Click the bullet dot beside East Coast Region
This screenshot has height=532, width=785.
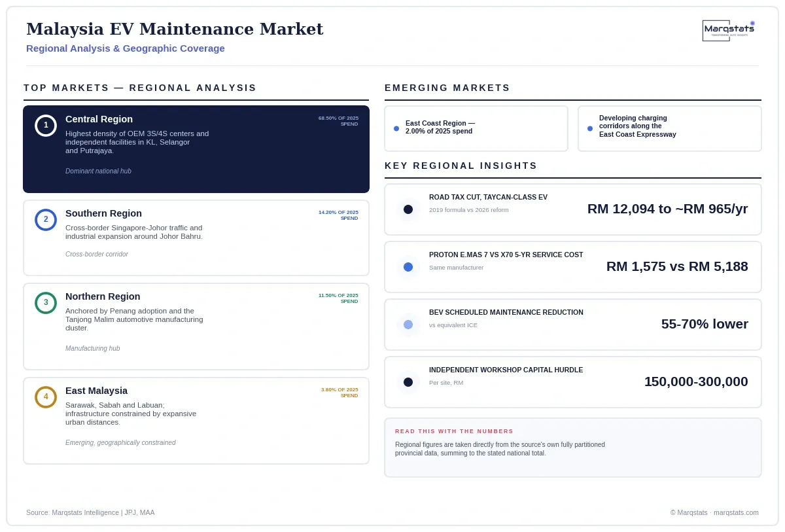(x=396, y=128)
